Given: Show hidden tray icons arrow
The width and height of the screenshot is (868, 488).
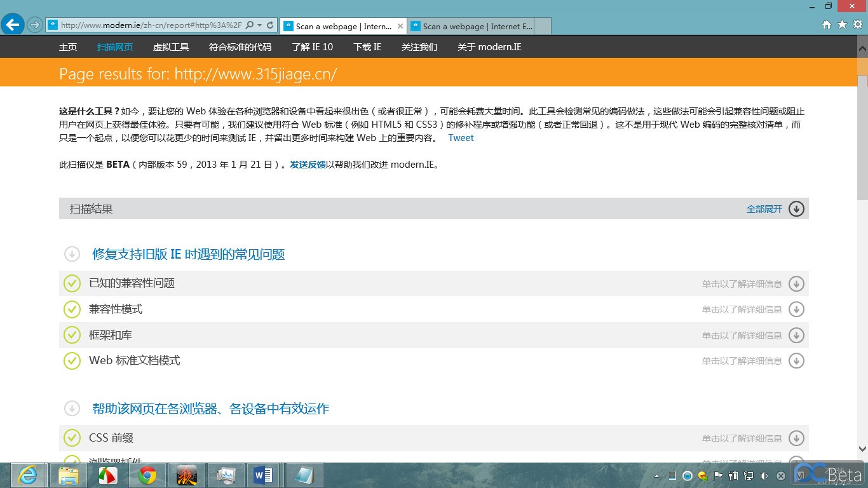Looking at the screenshot, I should click(x=657, y=475).
